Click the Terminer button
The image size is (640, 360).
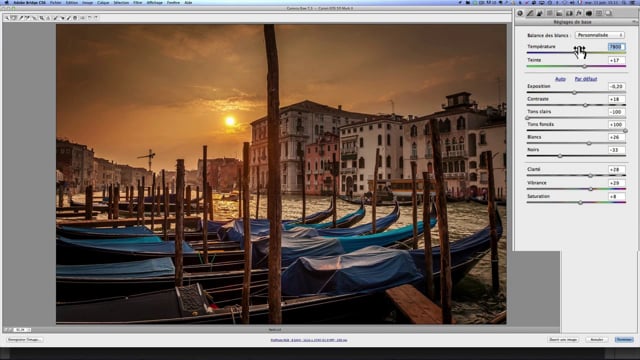click(624, 340)
